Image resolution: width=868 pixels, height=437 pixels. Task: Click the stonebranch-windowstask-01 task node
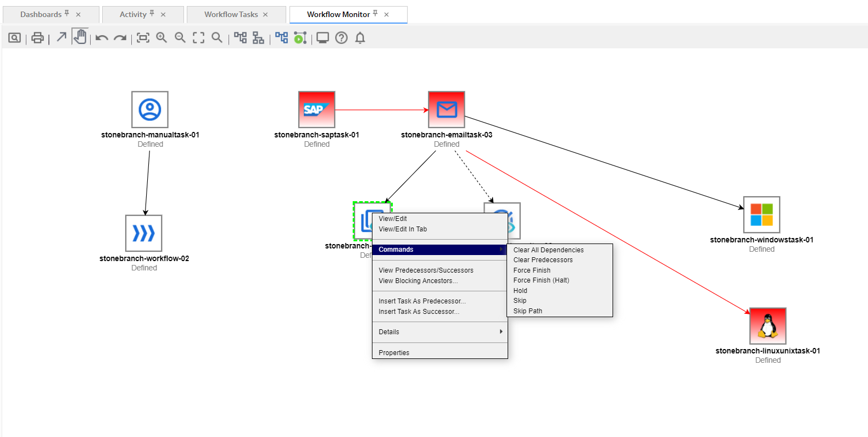coord(761,215)
